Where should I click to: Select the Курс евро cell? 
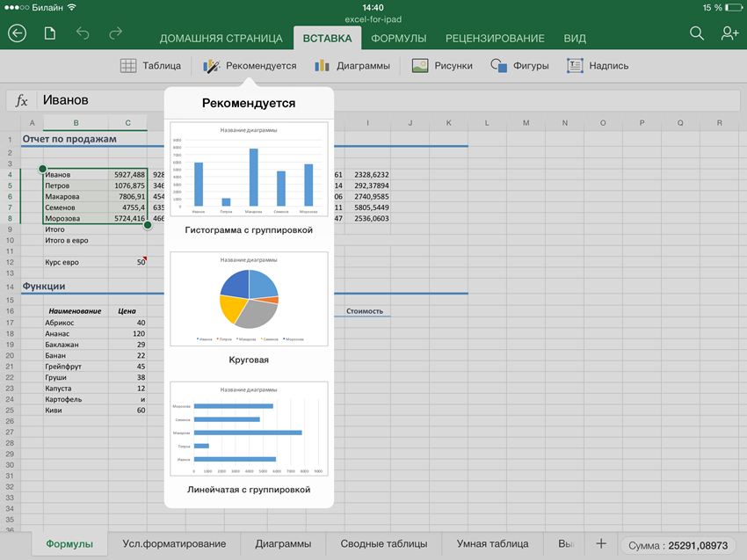76,263
